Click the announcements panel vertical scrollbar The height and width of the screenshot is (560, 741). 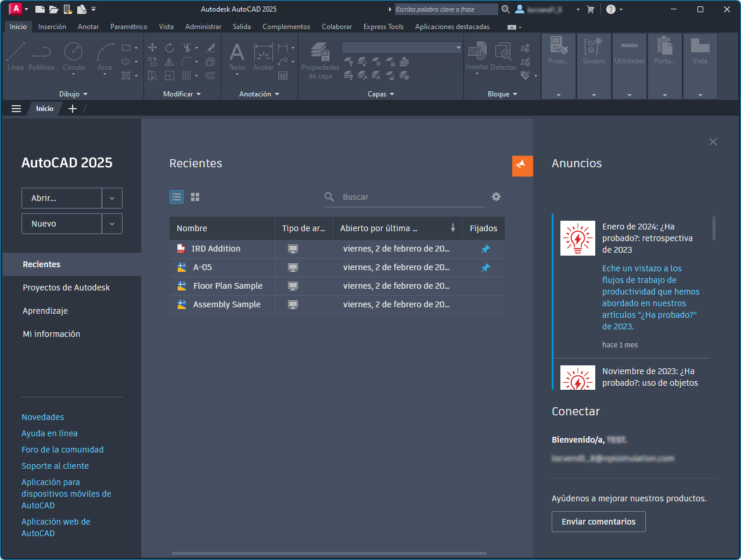click(x=714, y=228)
